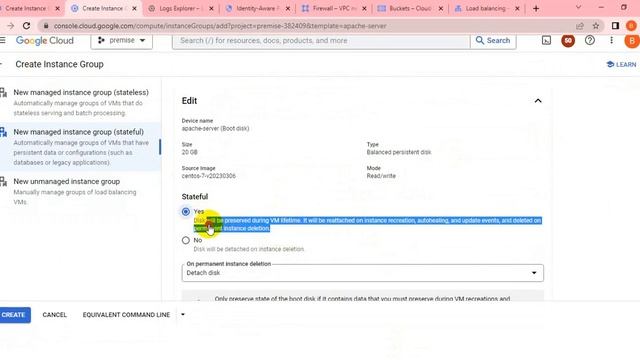Close the Identity-Aware tab
This screenshot has height=360, width=640.
(x=288, y=8)
